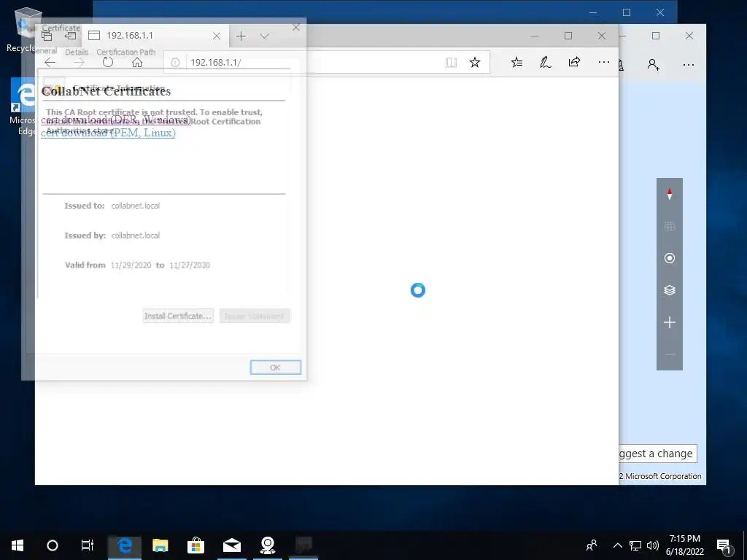Show hidden system tray icons
This screenshot has height=560, width=747.
617,545
